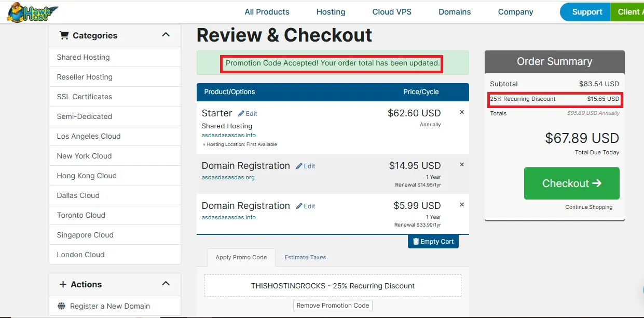Click the Renewal $33.99/1yr text

[x=417, y=225]
